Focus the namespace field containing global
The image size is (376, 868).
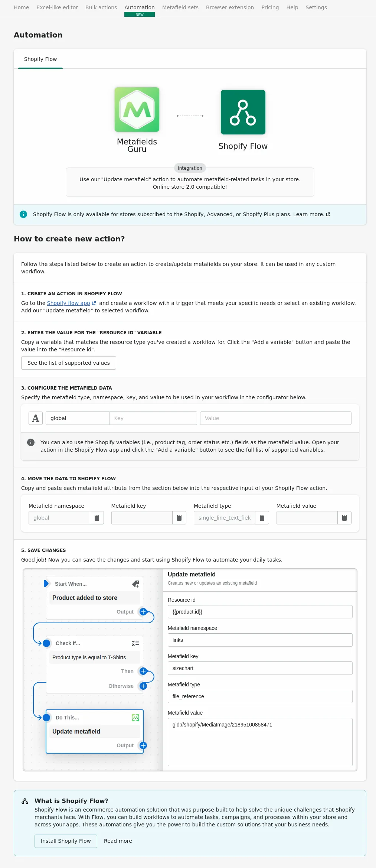(78, 418)
